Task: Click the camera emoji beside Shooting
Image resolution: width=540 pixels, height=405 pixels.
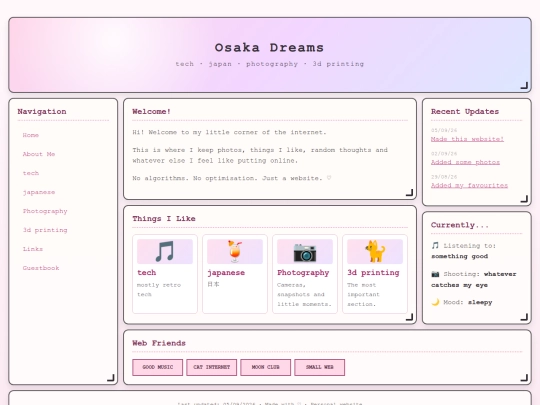Action: pos(435,274)
